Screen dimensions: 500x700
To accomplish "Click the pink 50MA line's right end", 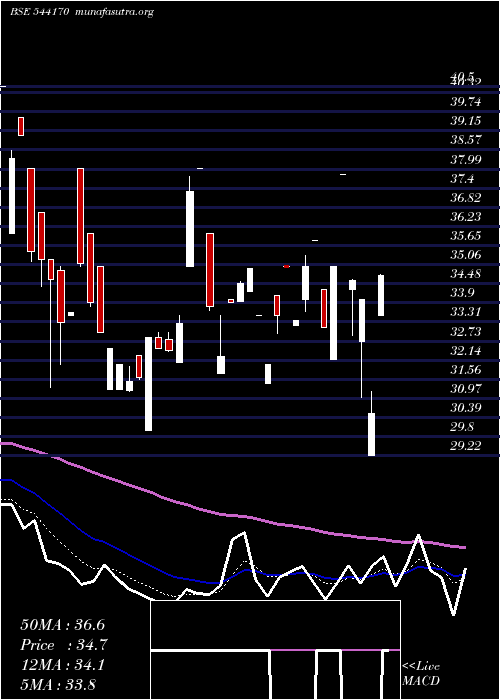I will 464,547.
